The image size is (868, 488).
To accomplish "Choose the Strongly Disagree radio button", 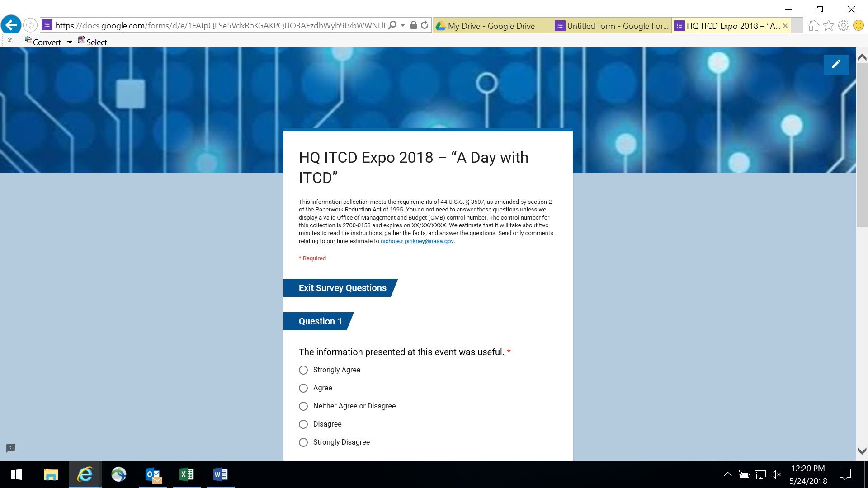I will click(x=303, y=442).
